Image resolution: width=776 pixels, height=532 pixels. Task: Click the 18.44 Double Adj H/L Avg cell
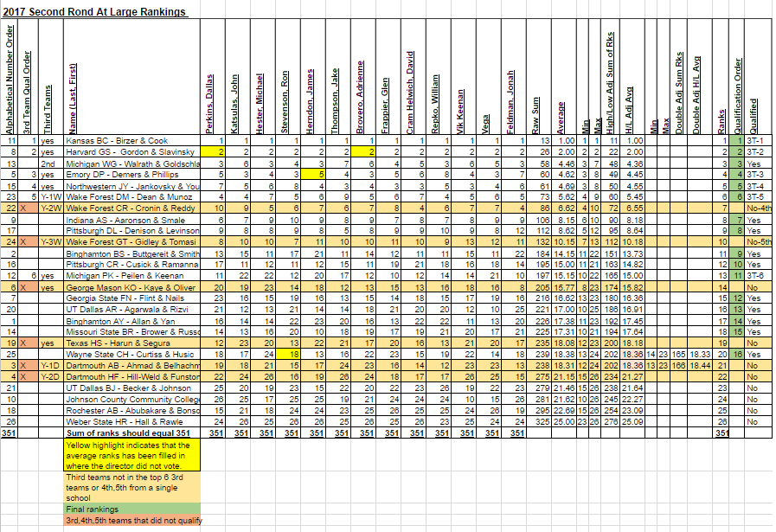tap(700, 365)
